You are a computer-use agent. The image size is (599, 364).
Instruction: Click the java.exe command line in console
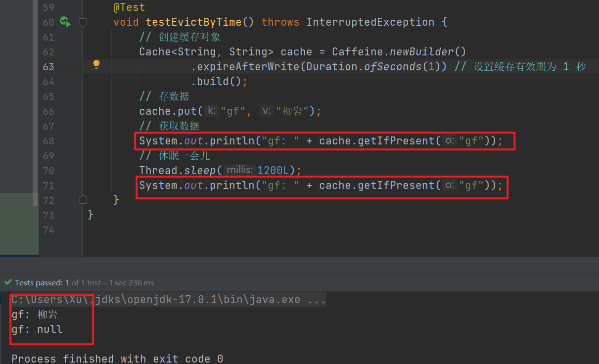pos(168,300)
